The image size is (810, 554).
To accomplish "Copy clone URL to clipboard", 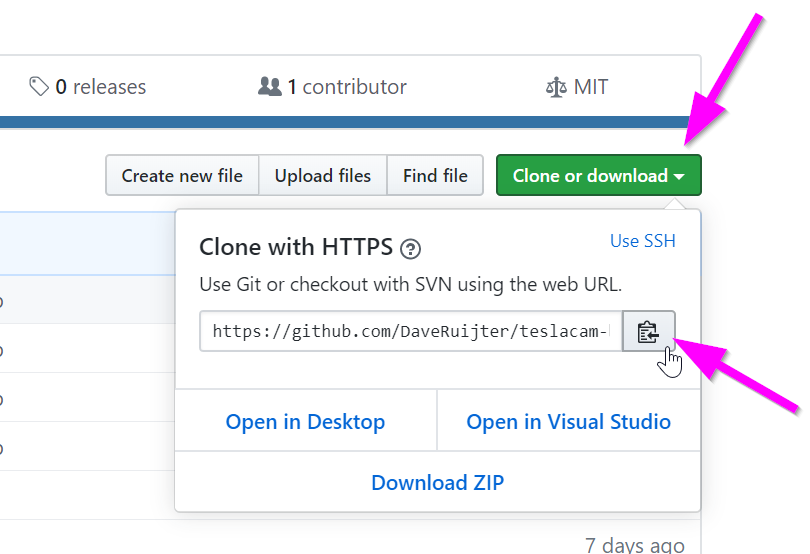I will (x=649, y=331).
